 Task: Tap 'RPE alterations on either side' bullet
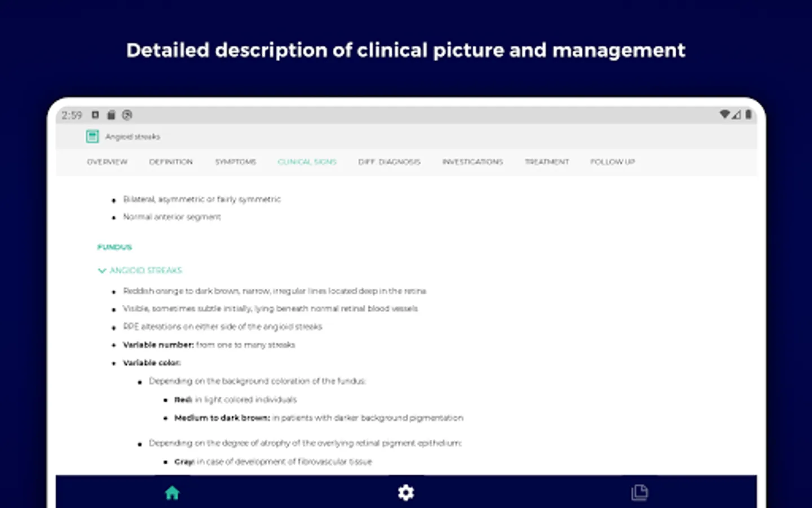tap(223, 327)
